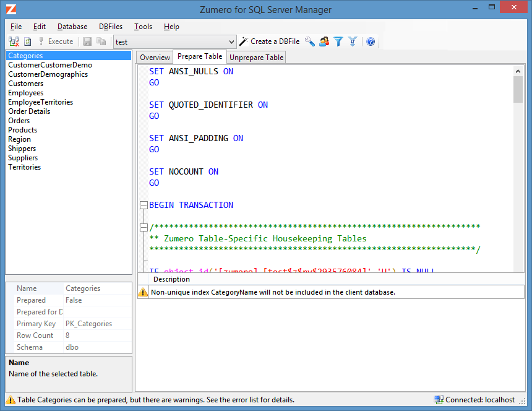Image resolution: width=532 pixels, height=411 pixels.
Task: Open the users management icon
Action: [x=324, y=41]
